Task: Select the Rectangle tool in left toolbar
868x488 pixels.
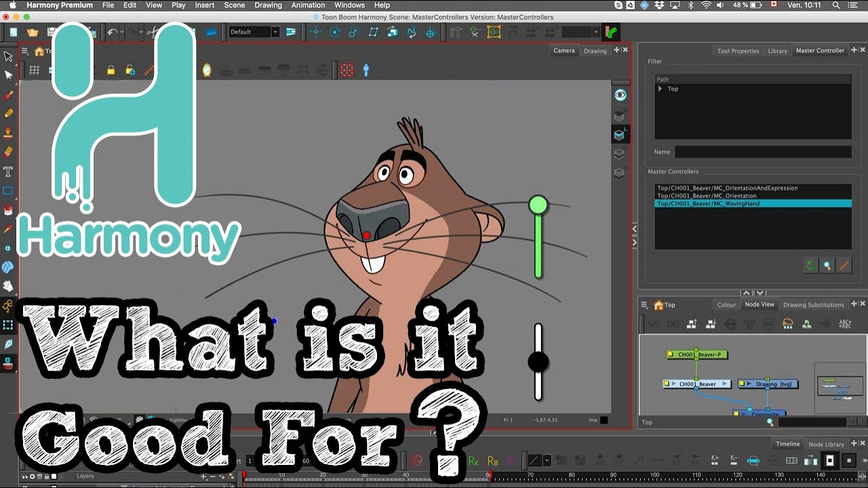Action: pyautogui.click(x=8, y=190)
